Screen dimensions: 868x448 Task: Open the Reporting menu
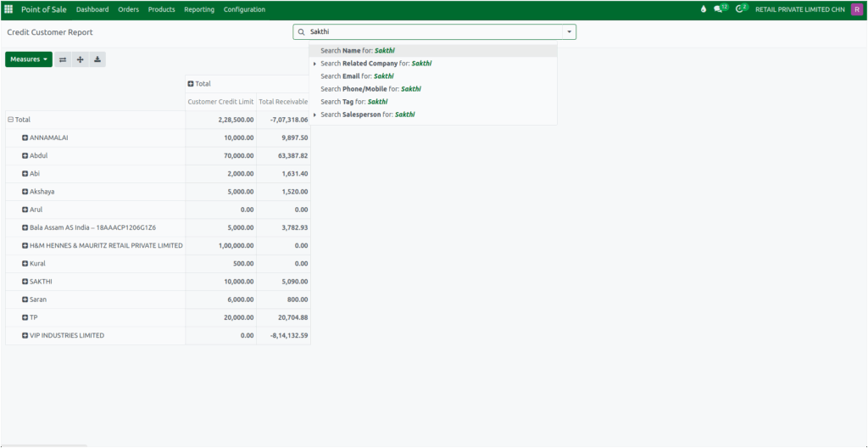(199, 9)
